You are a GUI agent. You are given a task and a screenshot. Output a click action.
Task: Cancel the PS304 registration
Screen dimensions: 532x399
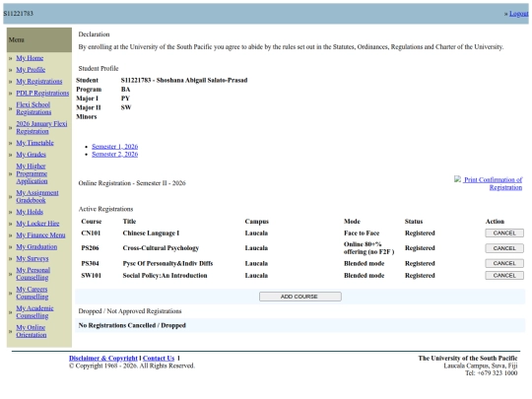click(x=504, y=263)
